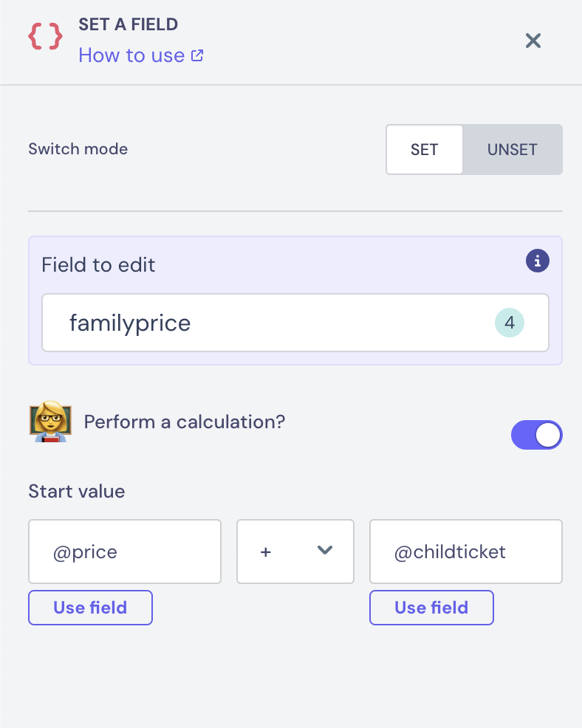Switch mode to UNSET
The height and width of the screenshot is (728, 582).
point(512,149)
